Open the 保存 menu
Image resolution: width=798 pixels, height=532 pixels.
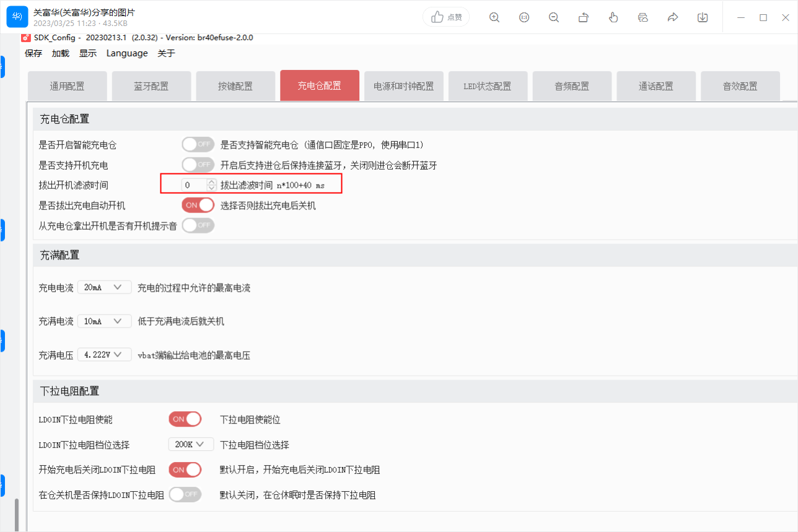(x=33, y=53)
